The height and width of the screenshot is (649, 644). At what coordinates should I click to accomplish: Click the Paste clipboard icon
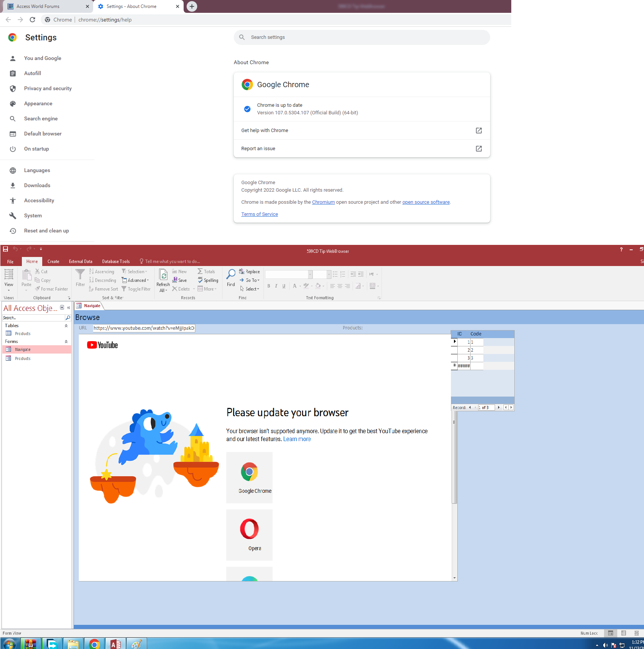point(26,275)
